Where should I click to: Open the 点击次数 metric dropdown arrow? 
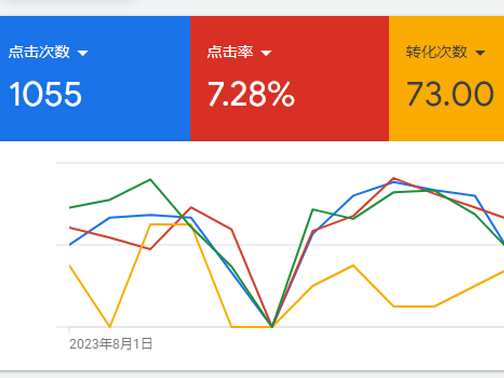83,53
